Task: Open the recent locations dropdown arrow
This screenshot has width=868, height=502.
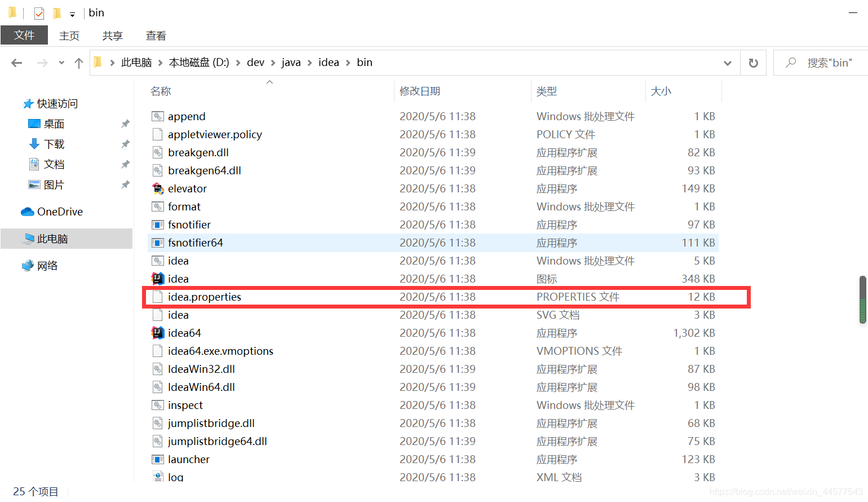Action: point(61,63)
